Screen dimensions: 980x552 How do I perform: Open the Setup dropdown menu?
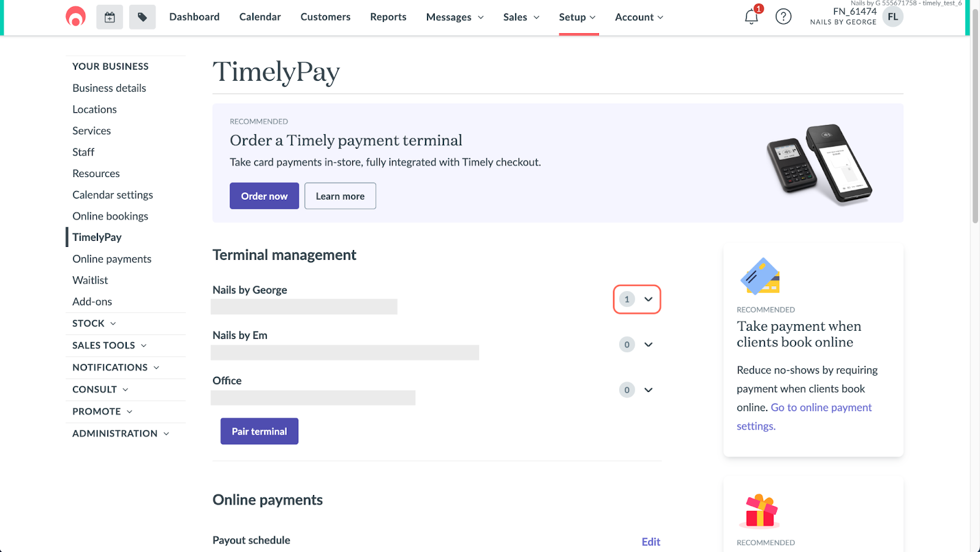578,17
